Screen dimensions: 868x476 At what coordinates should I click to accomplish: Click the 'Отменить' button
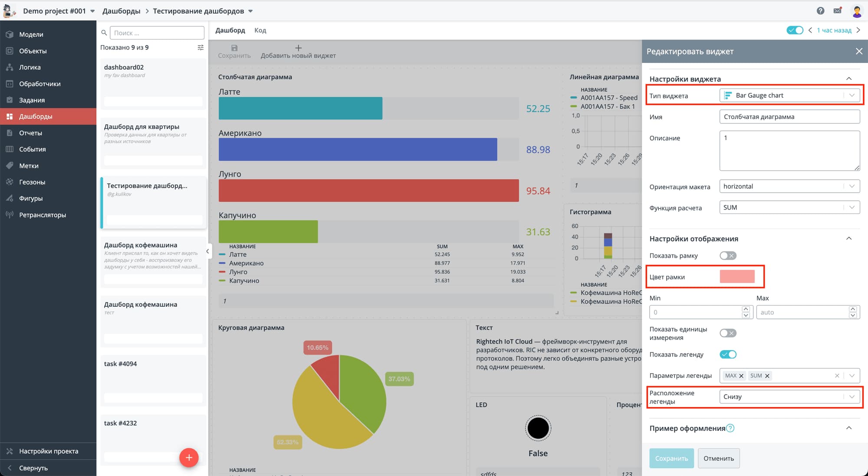(718, 458)
